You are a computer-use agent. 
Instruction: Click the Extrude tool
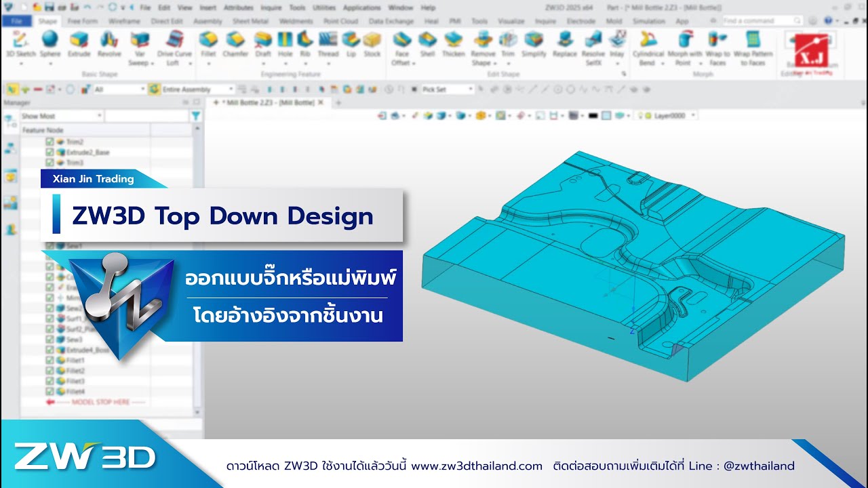pyautogui.click(x=79, y=45)
